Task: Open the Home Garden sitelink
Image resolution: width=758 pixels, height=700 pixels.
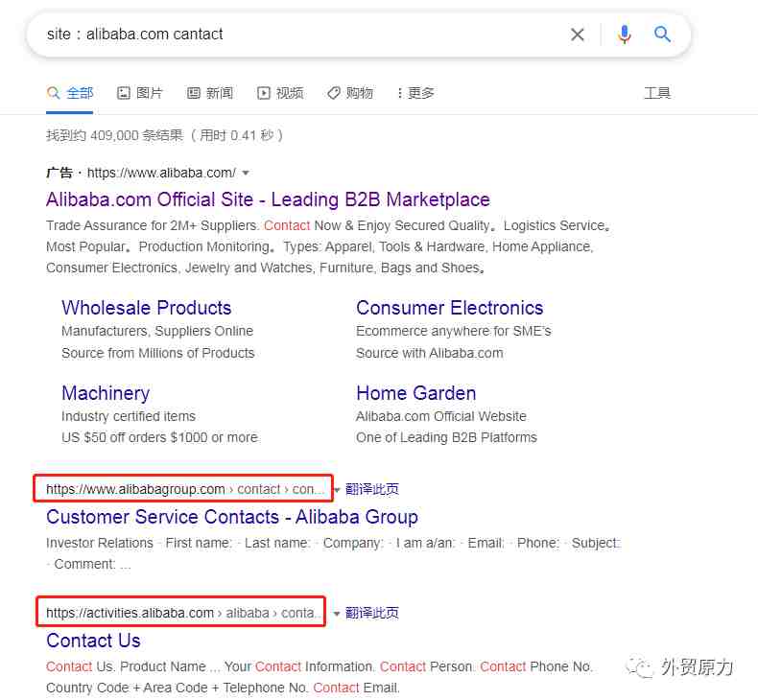Action: click(x=415, y=393)
